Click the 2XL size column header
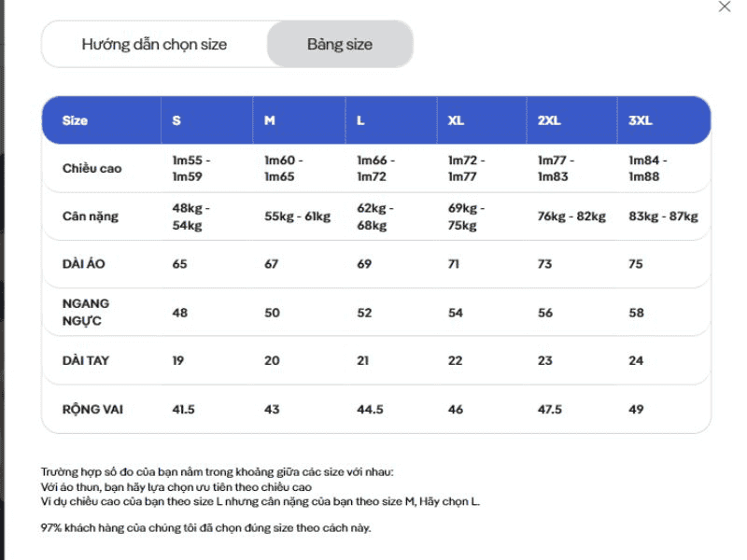Screen dimensions: 747x560 coord(549,120)
